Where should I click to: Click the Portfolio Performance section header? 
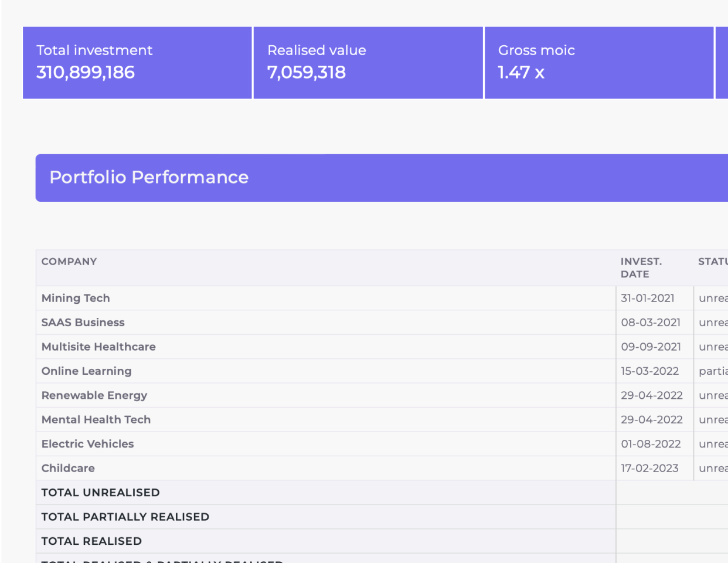(149, 178)
